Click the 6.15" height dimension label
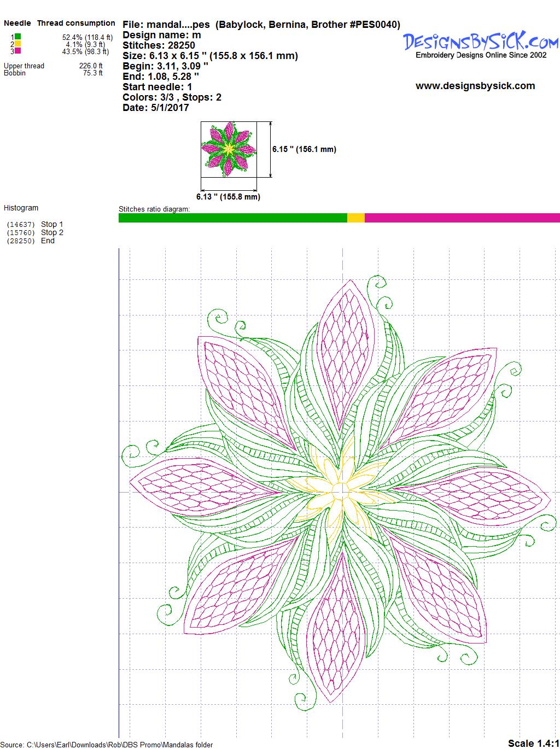Viewport: 560px width, 749px height. pyautogui.click(x=304, y=149)
